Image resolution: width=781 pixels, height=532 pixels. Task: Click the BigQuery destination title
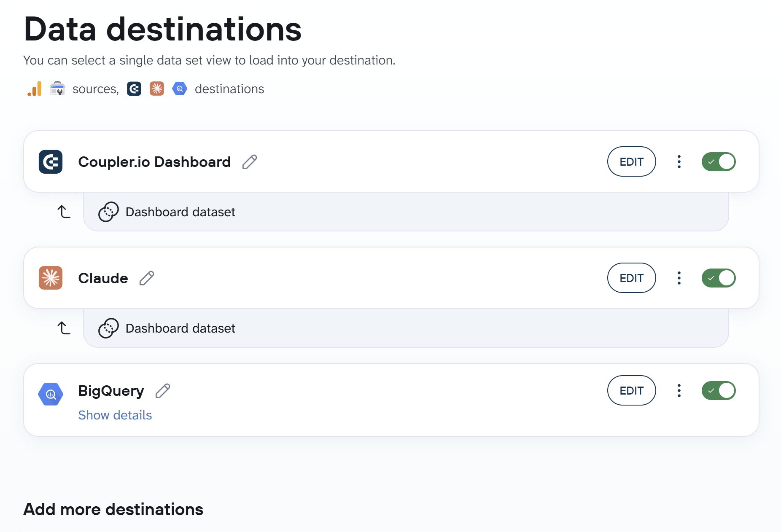click(111, 391)
